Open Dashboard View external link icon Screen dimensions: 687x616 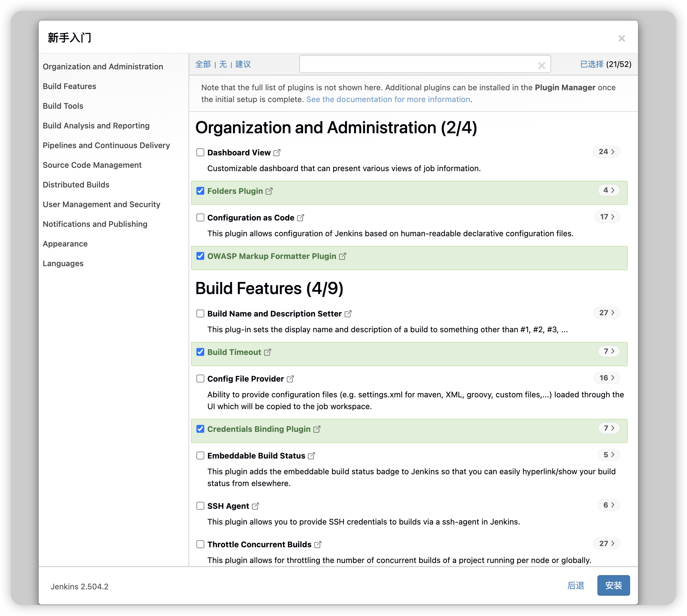pos(277,153)
